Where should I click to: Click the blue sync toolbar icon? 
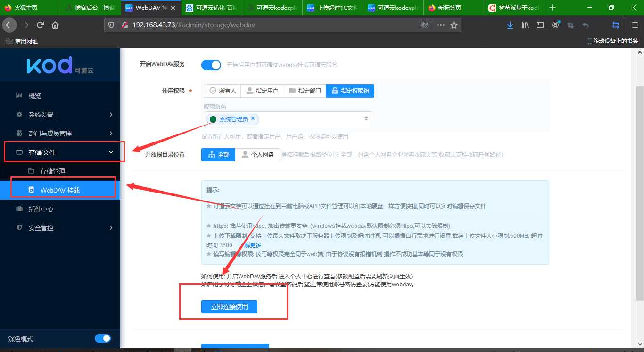(616, 25)
